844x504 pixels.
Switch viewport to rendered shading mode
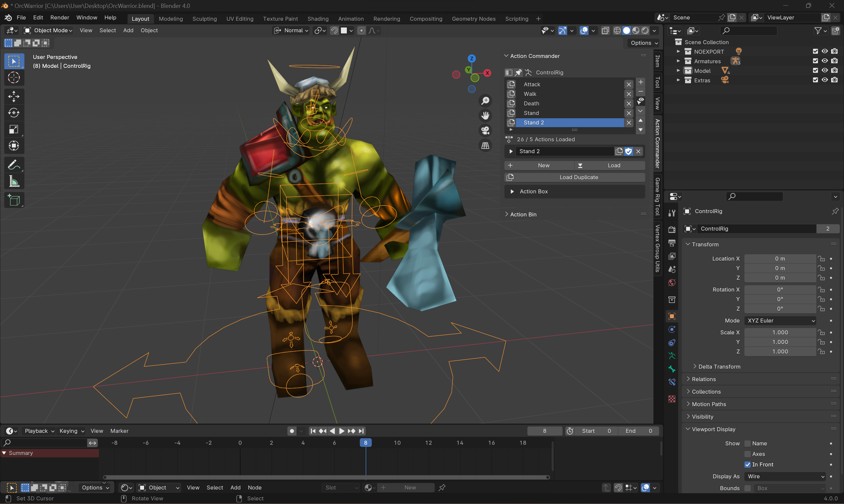[x=646, y=31]
